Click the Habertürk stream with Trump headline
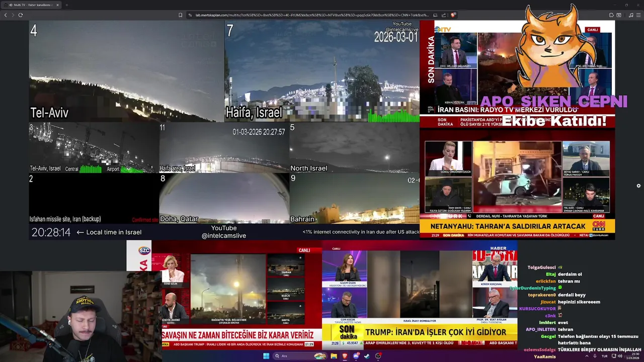The width and height of the screenshot is (644, 362). (420, 295)
